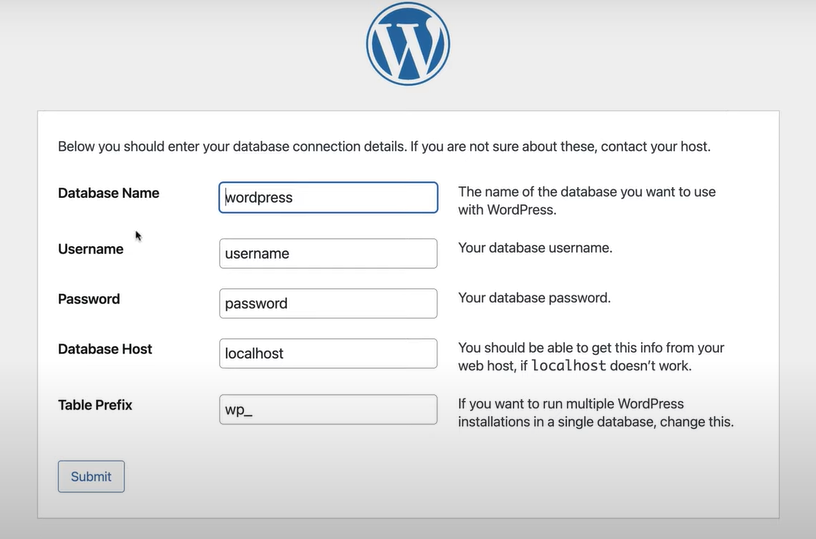The height and width of the screenshot is (539, 816).
Task: Click the bold Username label
Action: point(91,249)
